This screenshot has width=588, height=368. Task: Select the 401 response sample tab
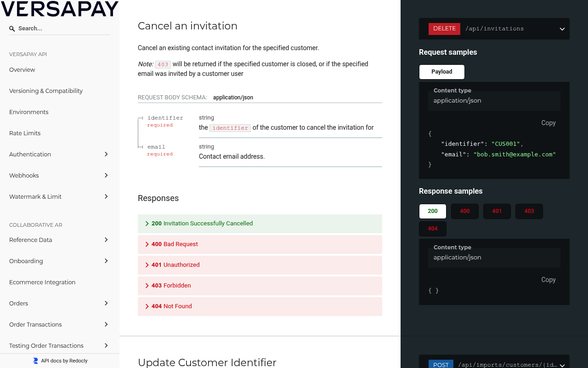click(497, 211)
